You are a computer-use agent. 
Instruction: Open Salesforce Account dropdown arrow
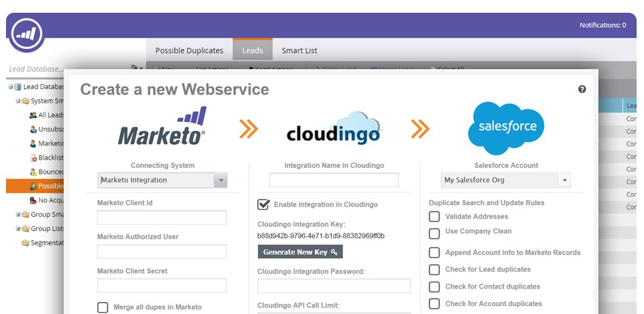(564, 180)
